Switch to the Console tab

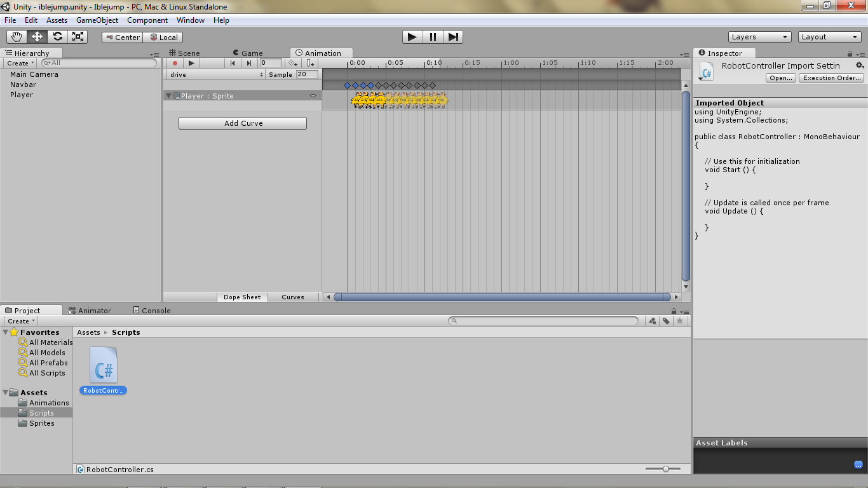point(151,310)
